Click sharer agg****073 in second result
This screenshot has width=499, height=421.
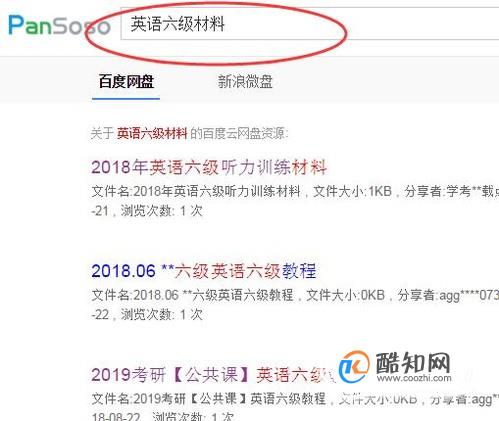point(448,295)
